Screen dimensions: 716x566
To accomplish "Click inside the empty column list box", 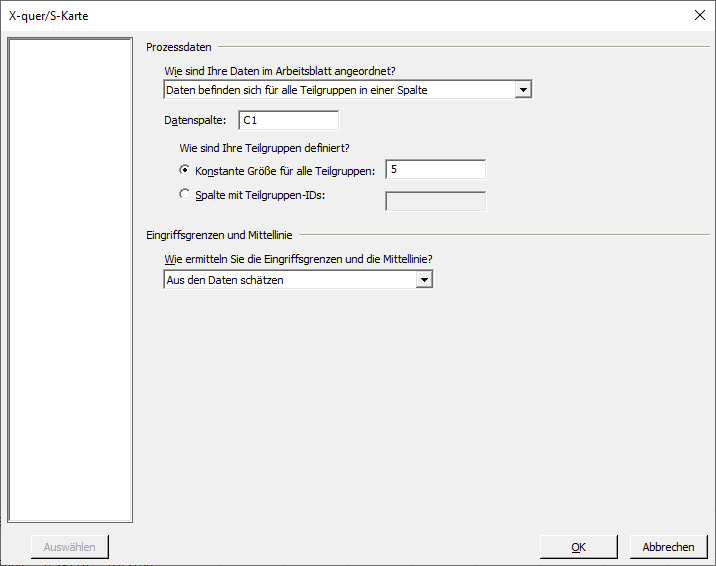I will tap(70, 280).
